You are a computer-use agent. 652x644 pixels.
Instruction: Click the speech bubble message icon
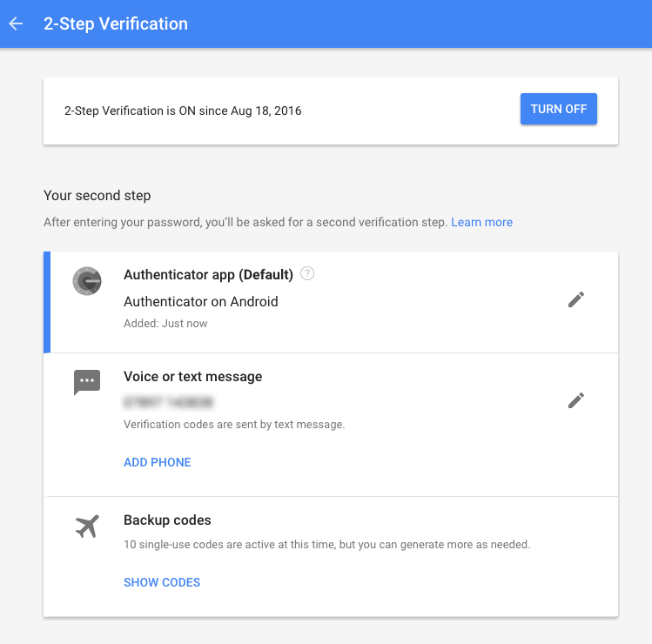(87, 382)
